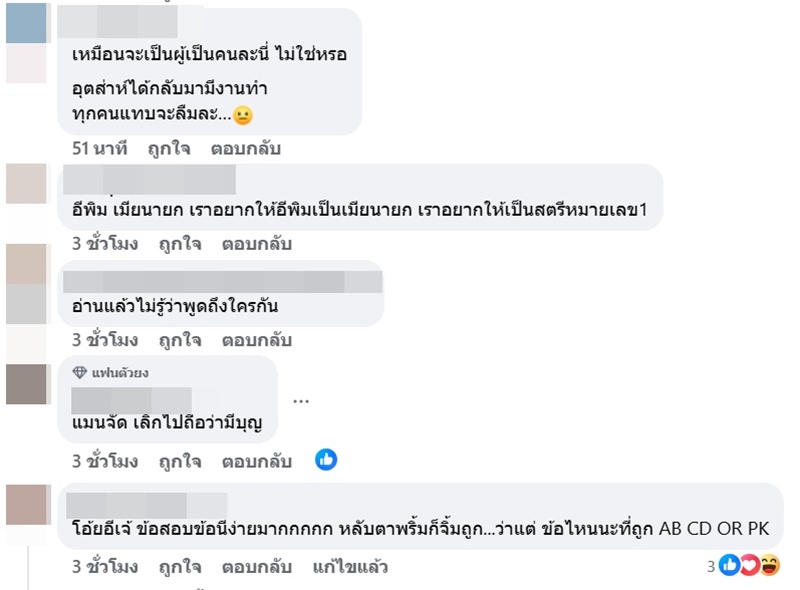Open the full reaction list via the count "3"
The width and height of the screenshot is (800, 590).
(711, 566)
